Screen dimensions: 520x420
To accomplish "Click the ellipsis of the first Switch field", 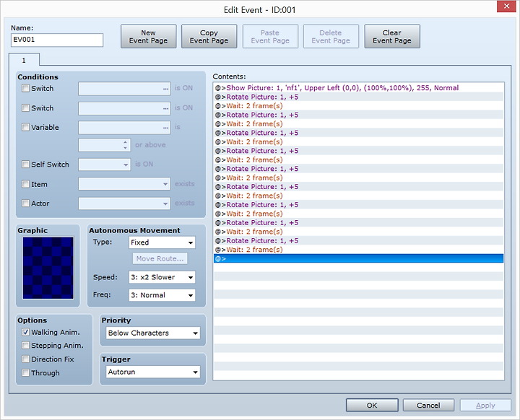I will pos(165,89).
